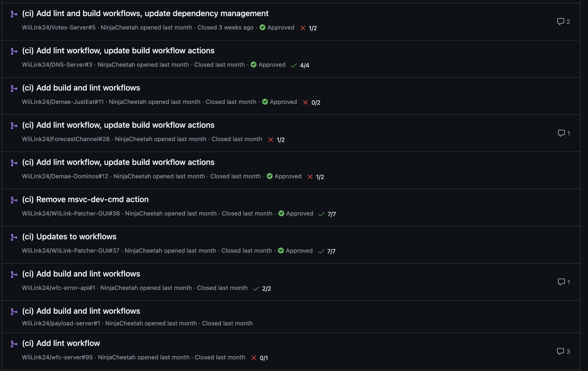Click green Approved badge icon on WiiLink-Patcher-GUI#37
The width and height of the screenshot is (588, 371).
[281, 250]
